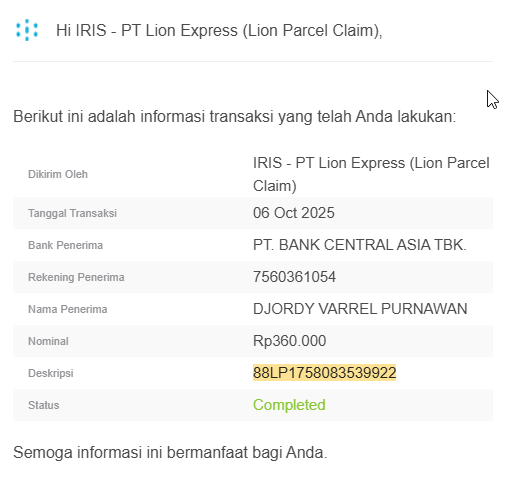Click the Bank Penerima label
The height and width of the screenshot is (483, 514).
pos(65,245)
